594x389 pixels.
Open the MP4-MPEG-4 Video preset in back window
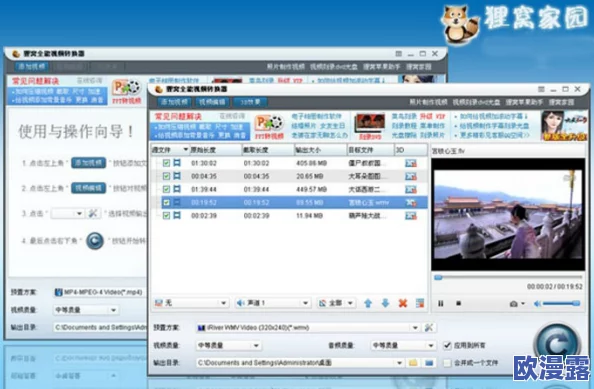[x=100, y=292]
